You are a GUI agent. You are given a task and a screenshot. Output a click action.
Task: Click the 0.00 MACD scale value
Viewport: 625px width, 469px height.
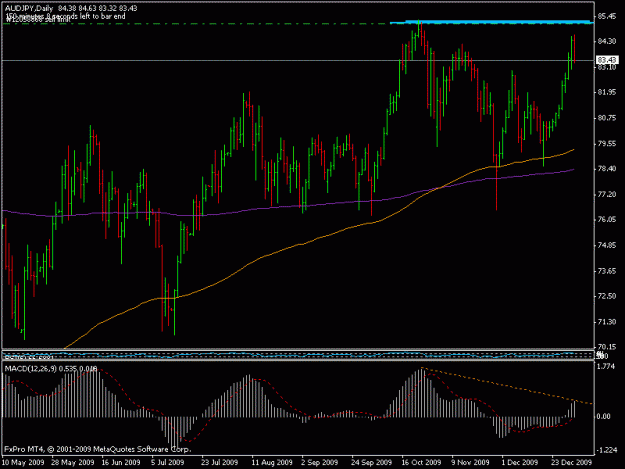(604, 416)
